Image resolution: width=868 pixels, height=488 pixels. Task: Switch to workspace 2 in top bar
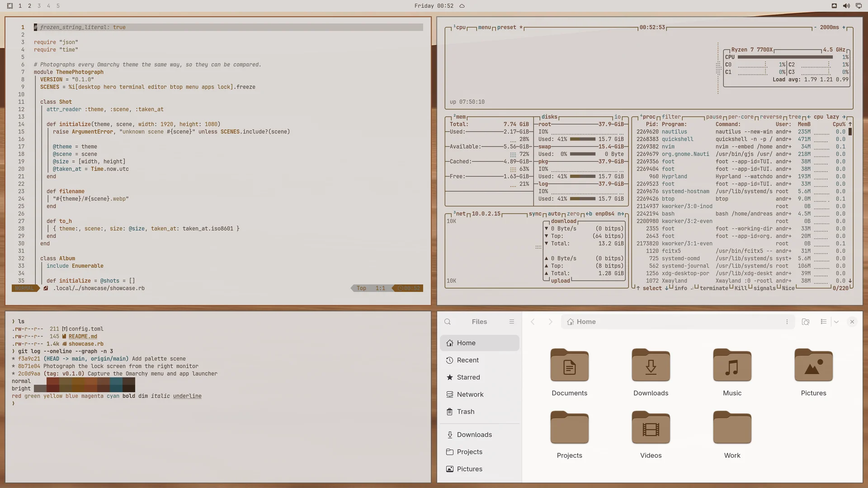pyautogui.click(x=29, y=6)
